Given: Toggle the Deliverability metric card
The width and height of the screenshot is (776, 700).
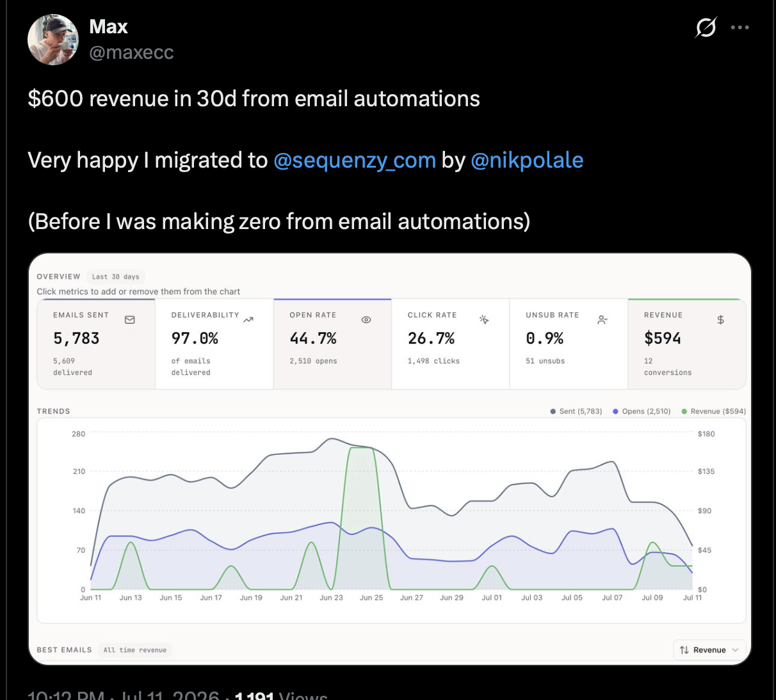Looking at the screenshot, I should coord(214,344).
